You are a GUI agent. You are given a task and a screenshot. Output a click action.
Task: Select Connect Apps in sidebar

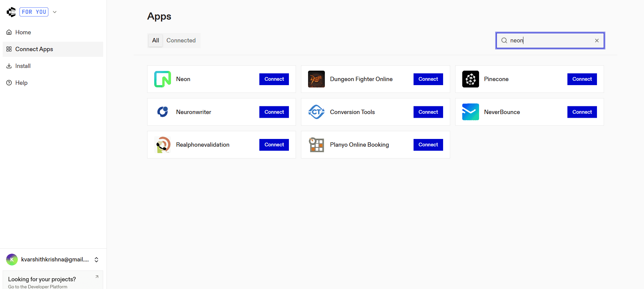[x=53, y=49]
